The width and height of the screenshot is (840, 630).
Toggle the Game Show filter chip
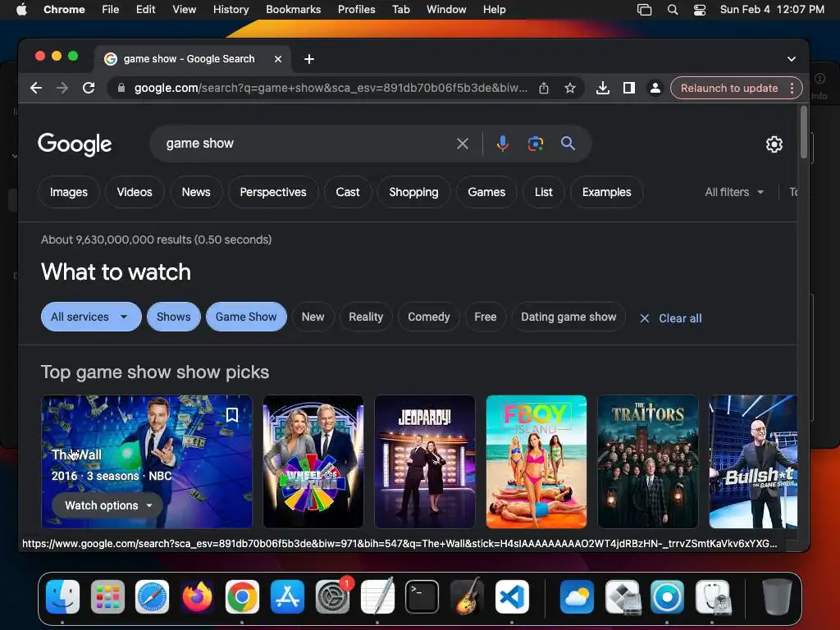point(246,317)
